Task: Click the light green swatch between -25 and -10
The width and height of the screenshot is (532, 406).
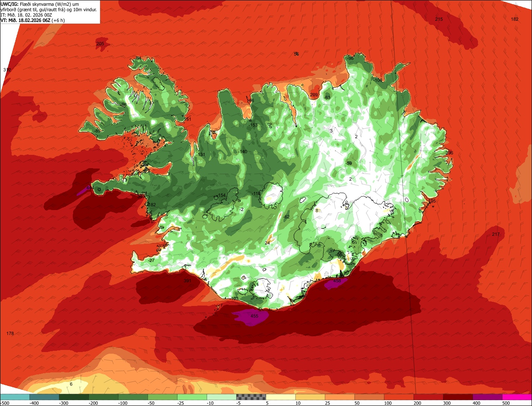Action: pyautogui.click(x=192, y=397)
